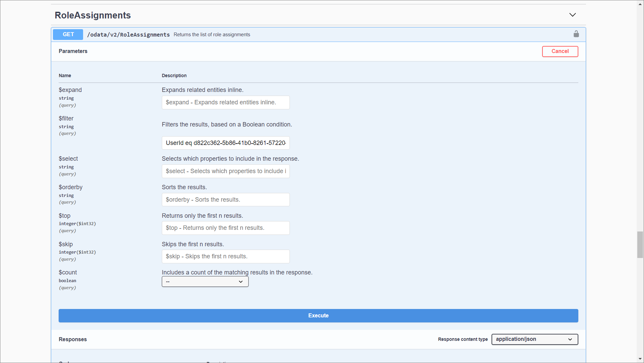Viewport: 644px width, 363px height.
Task: Click the vertical scrollbar thumb
Action: pos(640,245)
